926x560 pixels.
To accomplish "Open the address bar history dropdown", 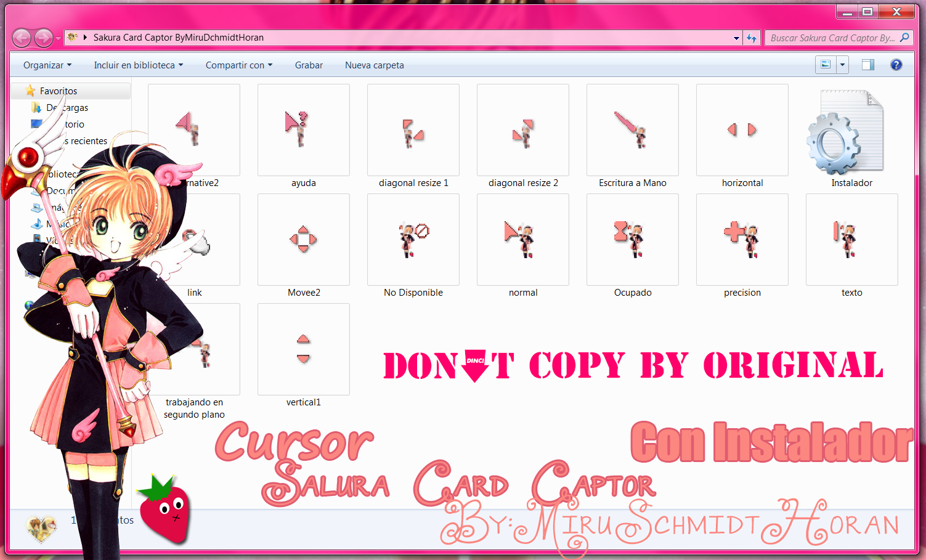I will (735, 38).
